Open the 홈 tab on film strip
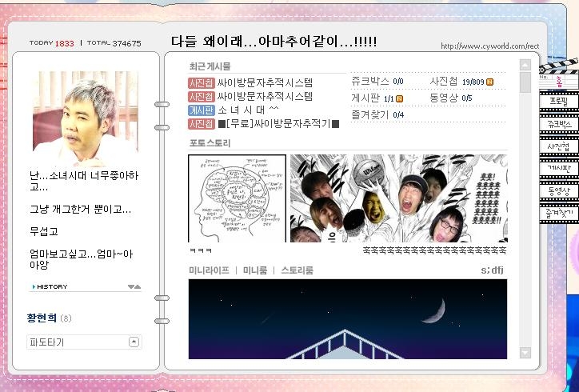 (560, 81)
